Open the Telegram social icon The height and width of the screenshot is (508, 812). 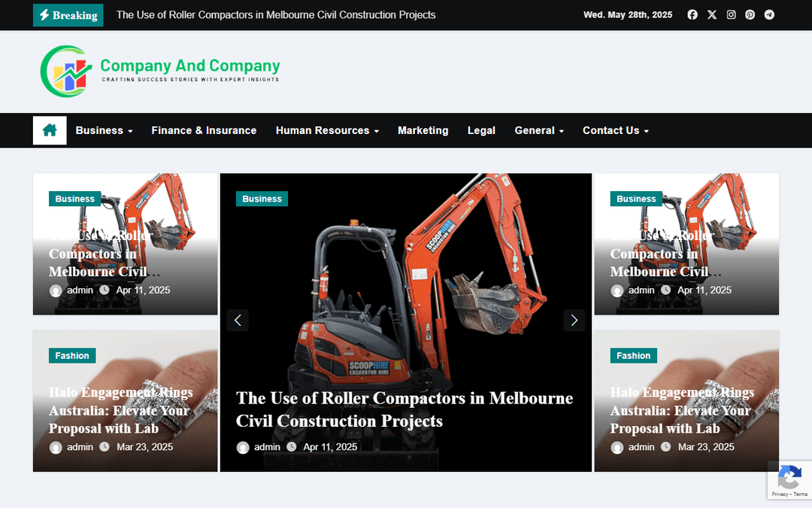click(770, 15)
